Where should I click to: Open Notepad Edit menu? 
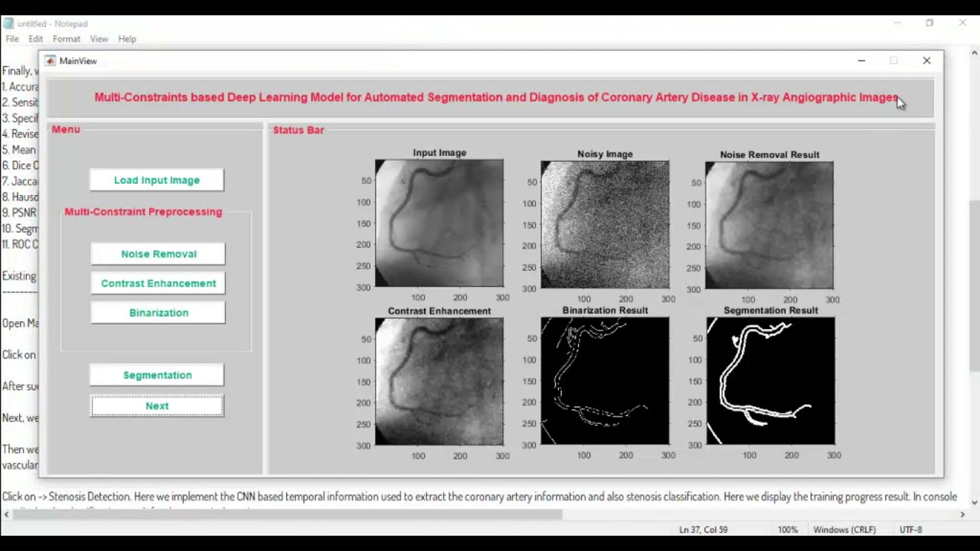[36, 39]
